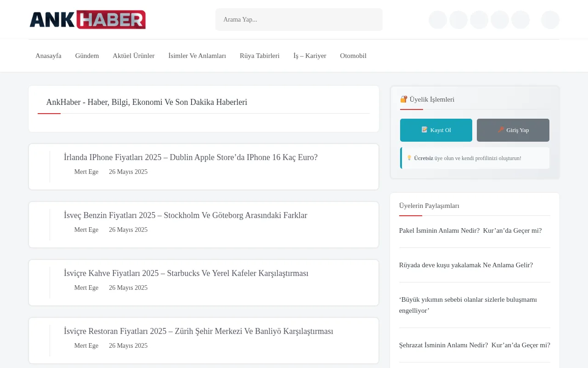Click the second circular social icon
This screenshot has height=368, width=588.
click(458, 19)
